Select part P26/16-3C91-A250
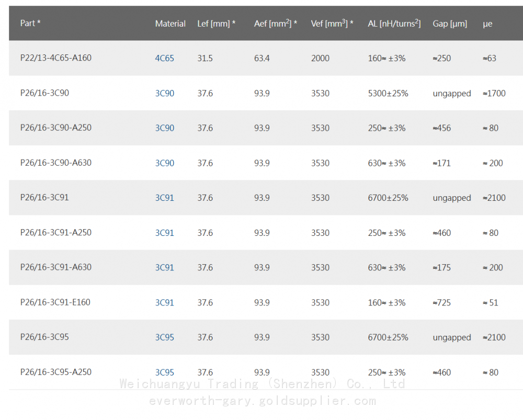 [55, 232]
